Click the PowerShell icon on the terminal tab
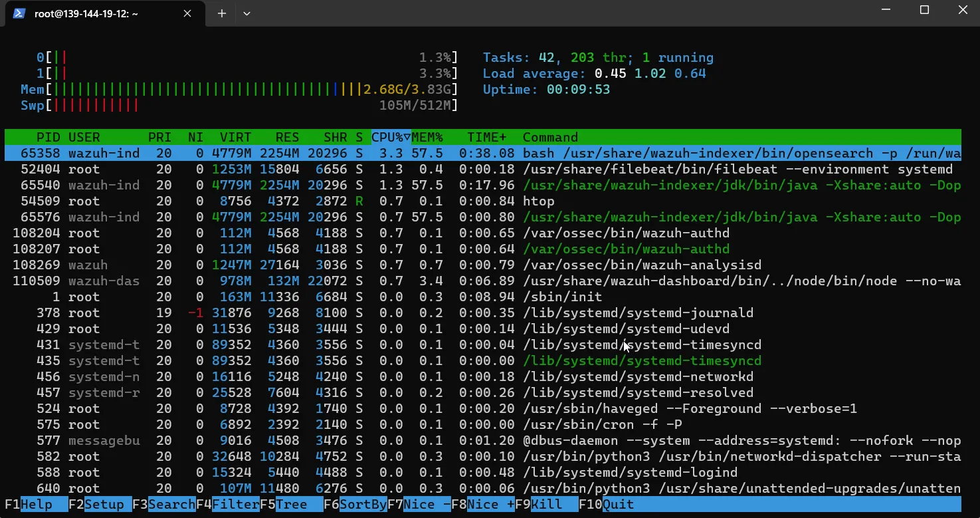 19,13
